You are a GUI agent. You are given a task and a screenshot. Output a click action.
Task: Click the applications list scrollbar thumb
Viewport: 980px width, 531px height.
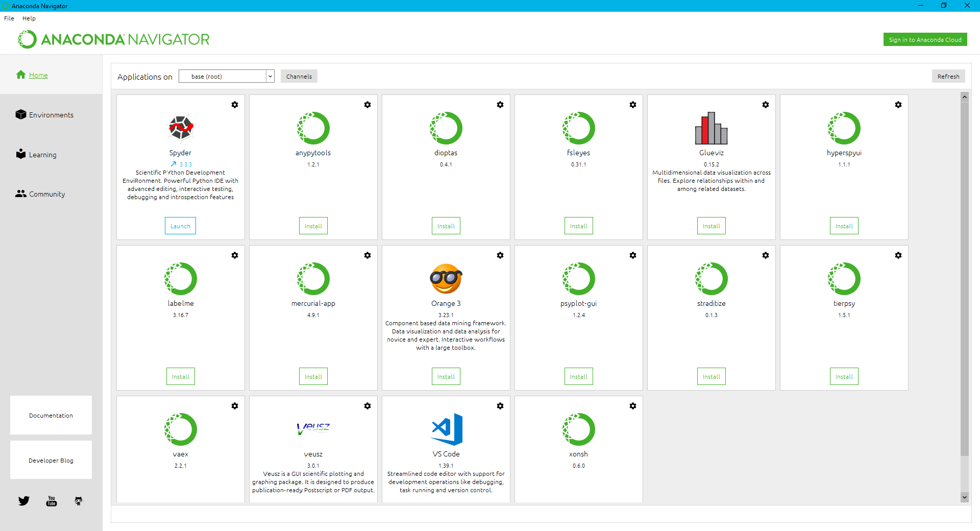point(965,279)
